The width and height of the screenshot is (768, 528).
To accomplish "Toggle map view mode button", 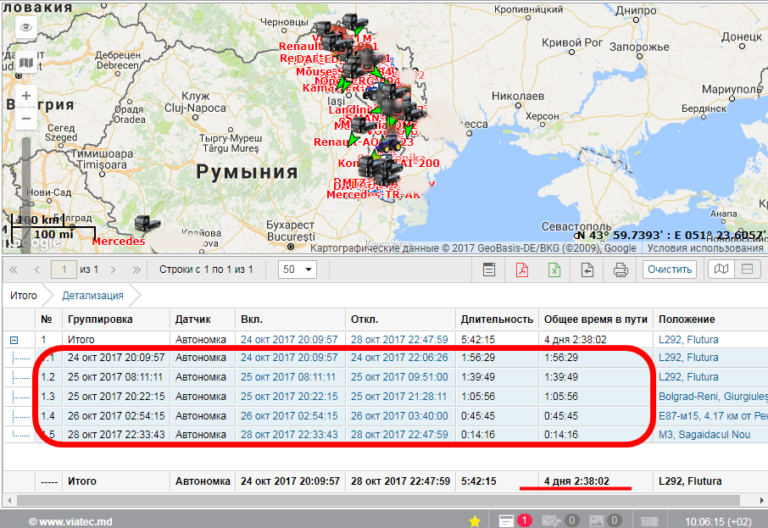I will click(720, 270).
